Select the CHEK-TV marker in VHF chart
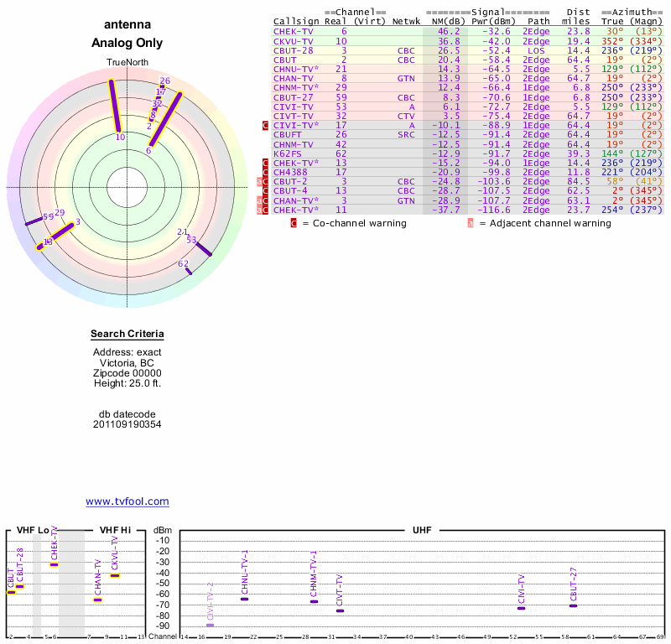 (54, 564)
